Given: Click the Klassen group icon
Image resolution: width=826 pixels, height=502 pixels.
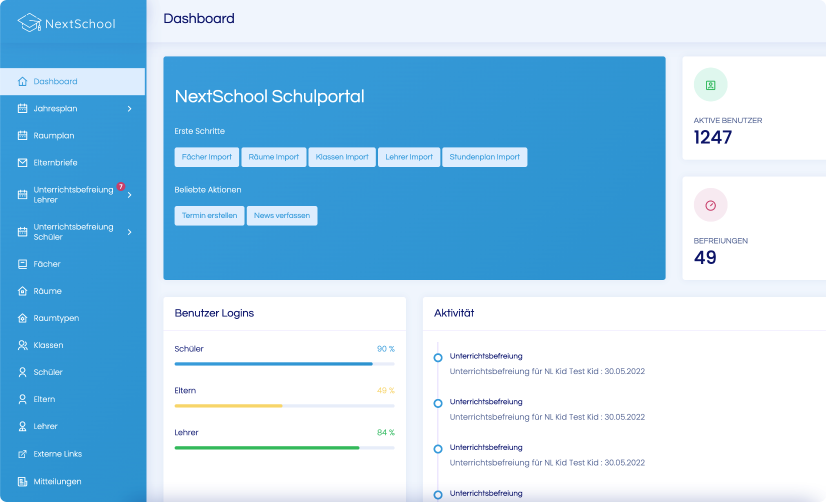Looking at the screenshot, I should (x=22, y=345).
